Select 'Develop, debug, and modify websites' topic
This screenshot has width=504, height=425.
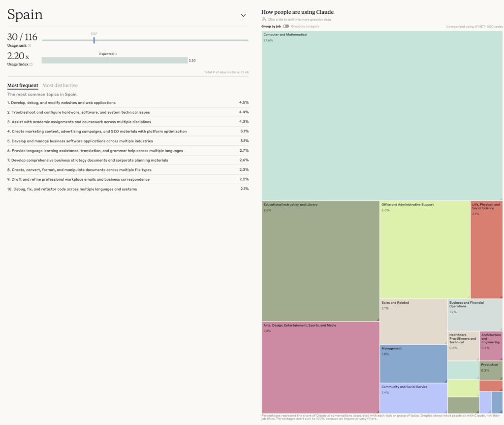click(x=128, y=102)
